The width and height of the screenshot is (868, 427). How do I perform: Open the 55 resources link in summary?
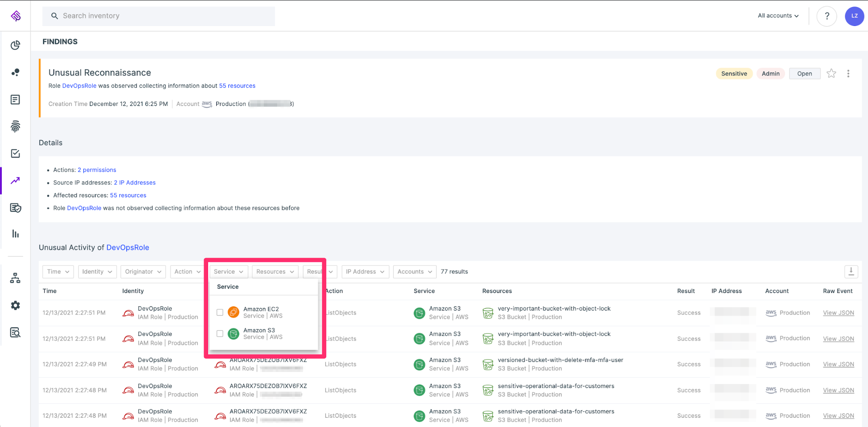tap(237, 86)
